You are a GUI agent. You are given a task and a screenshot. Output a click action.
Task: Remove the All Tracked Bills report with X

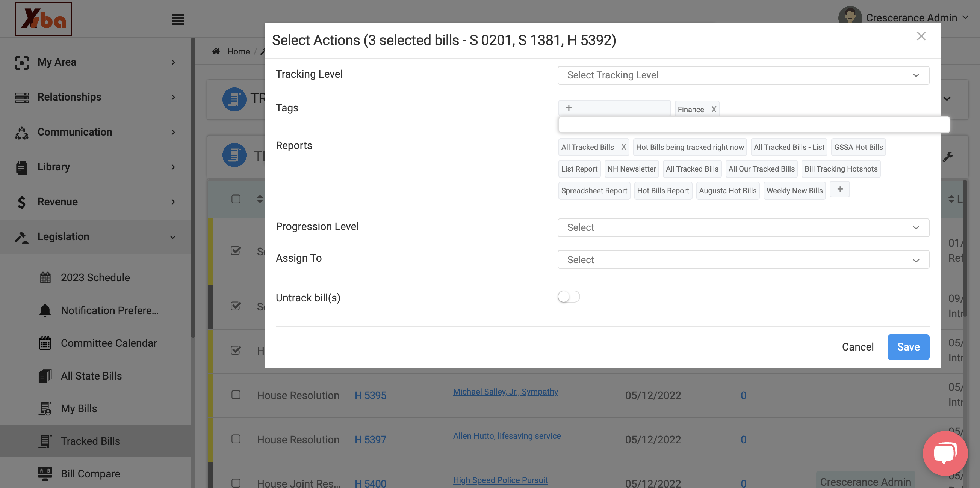(623, 147)
